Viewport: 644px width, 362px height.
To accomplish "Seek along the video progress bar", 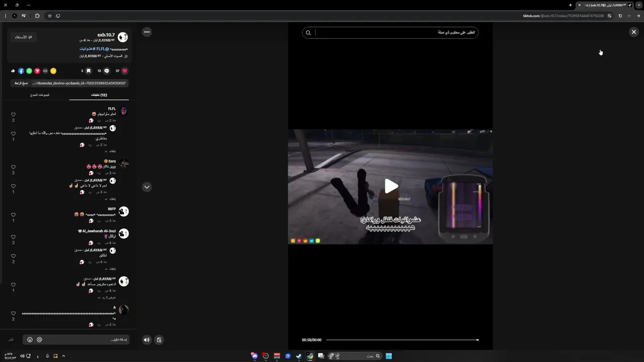I will [x=402, y=340].
